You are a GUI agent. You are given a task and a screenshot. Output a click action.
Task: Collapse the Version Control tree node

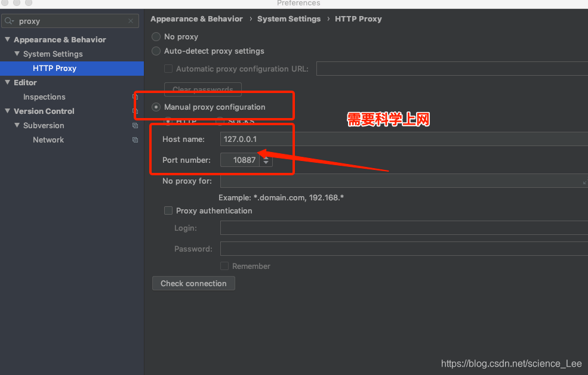(8, 111)
